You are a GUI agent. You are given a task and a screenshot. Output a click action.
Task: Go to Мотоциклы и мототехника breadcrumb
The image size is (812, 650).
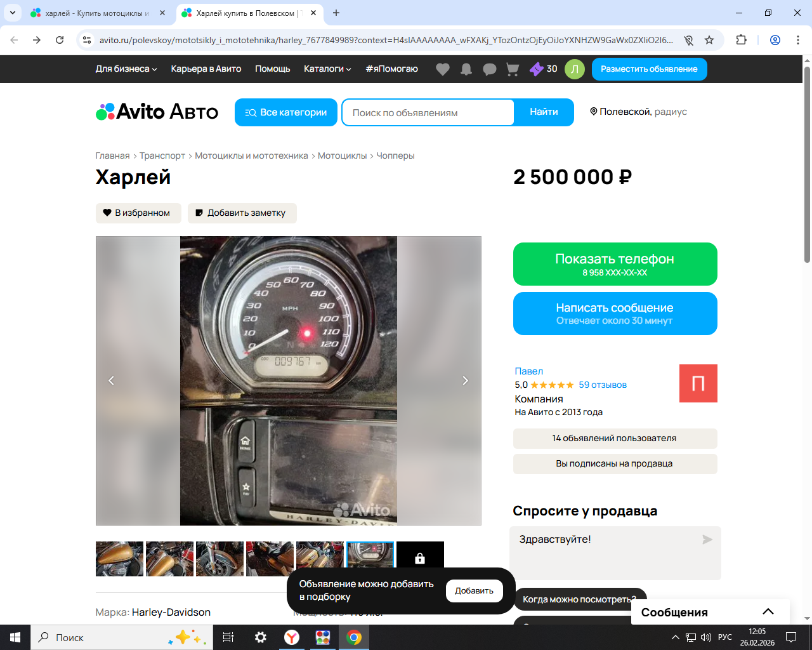251,156
